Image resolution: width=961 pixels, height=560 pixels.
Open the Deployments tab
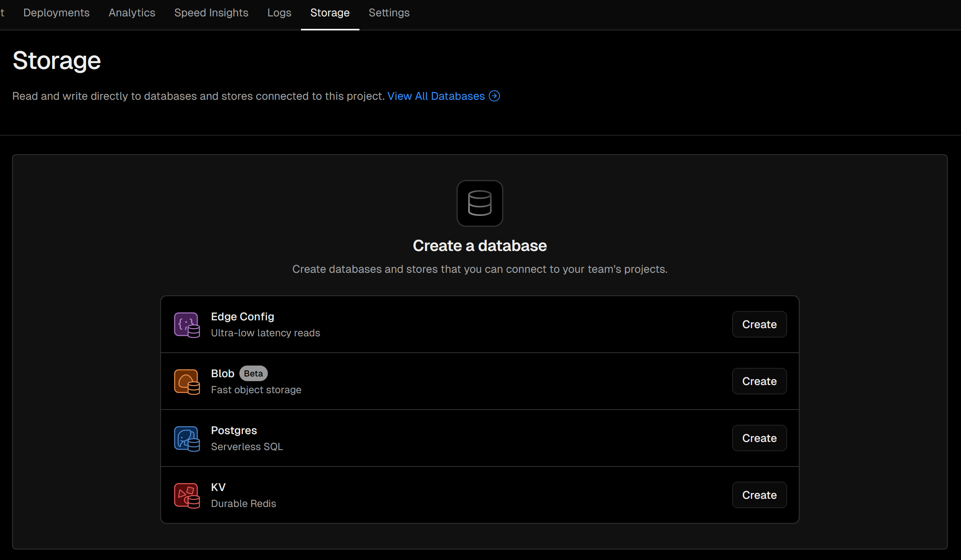(56, 13)
